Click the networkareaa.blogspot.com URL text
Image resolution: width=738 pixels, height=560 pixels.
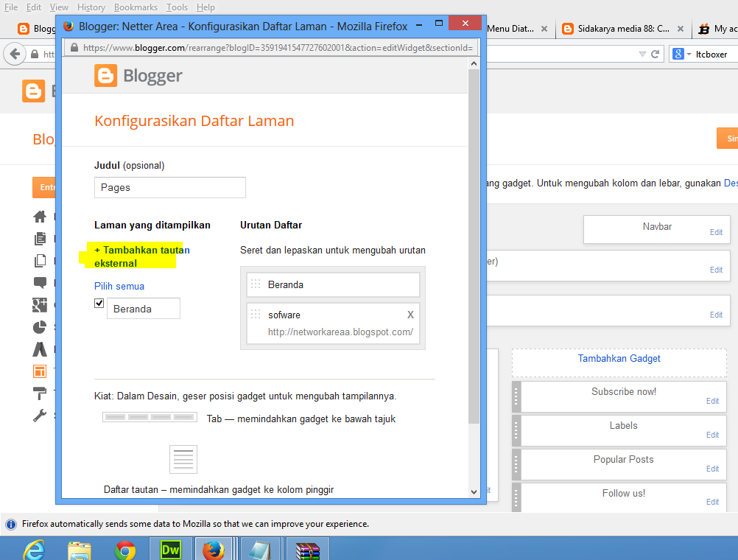coord(340,332)
